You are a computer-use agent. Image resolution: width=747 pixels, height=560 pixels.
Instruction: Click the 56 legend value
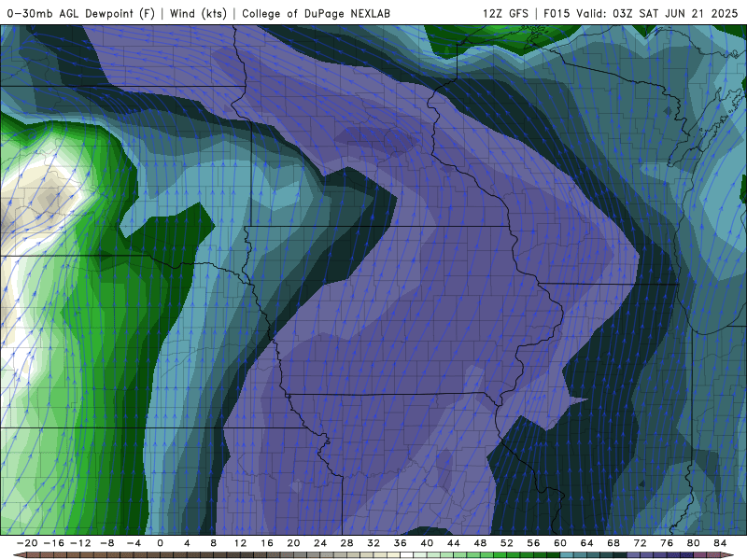click(x=533, y=543)
